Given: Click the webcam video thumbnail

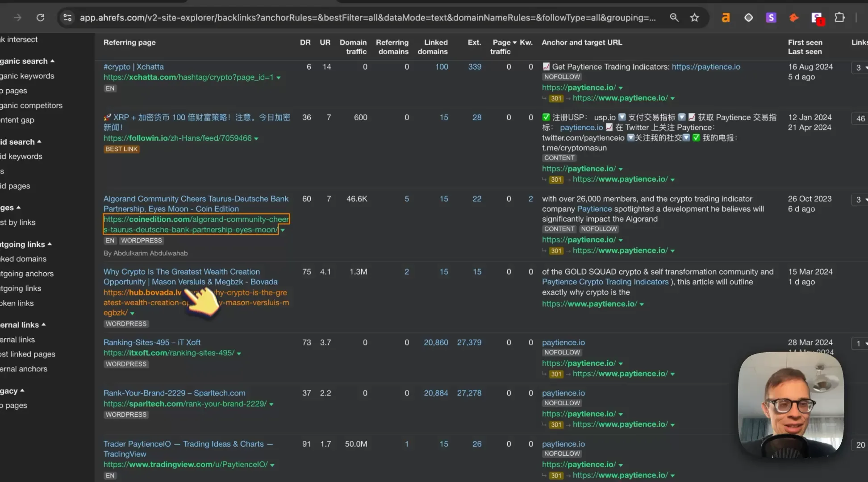Looking at the screenshot, I should click(x=791, y=405).
